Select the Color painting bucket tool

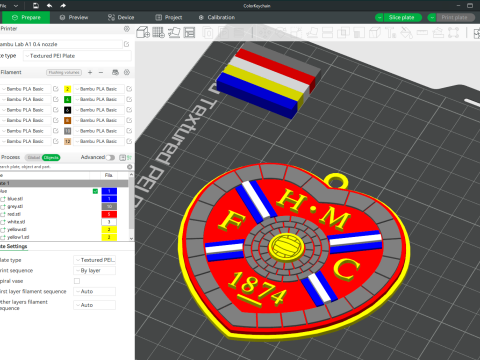point(406,33)
